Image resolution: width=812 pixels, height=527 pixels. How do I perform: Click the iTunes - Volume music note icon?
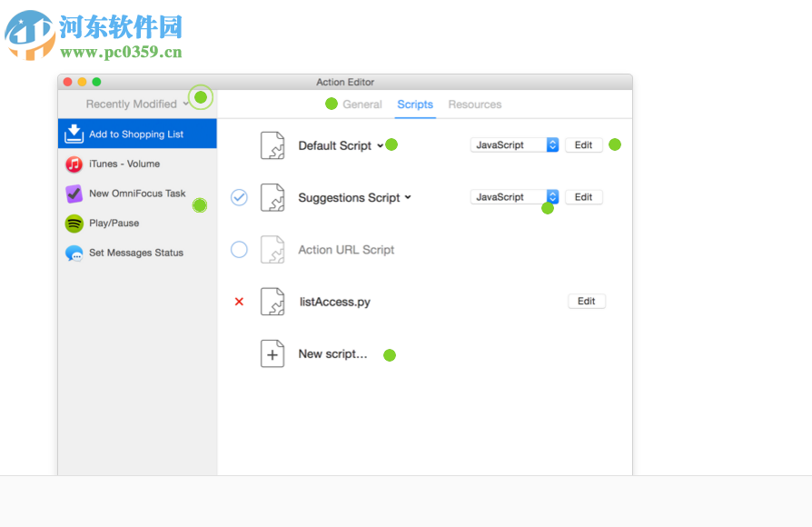[74, 164]
